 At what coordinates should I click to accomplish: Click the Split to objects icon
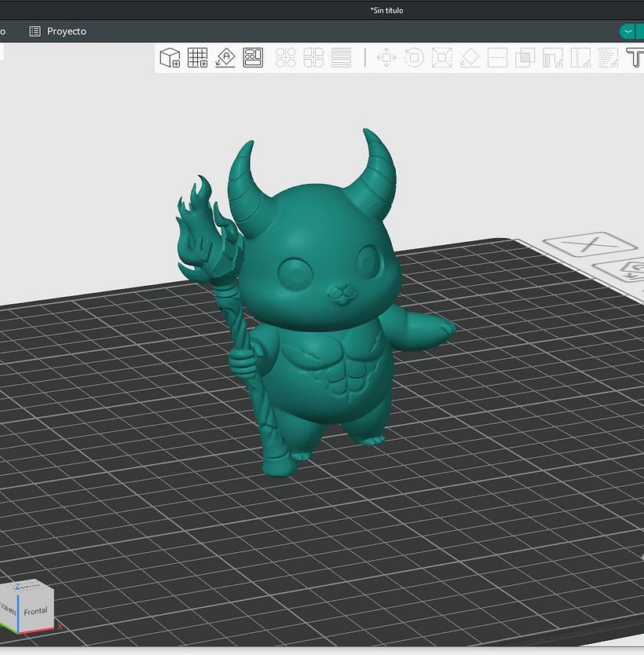pyautogui.click(x=286, y=57)
